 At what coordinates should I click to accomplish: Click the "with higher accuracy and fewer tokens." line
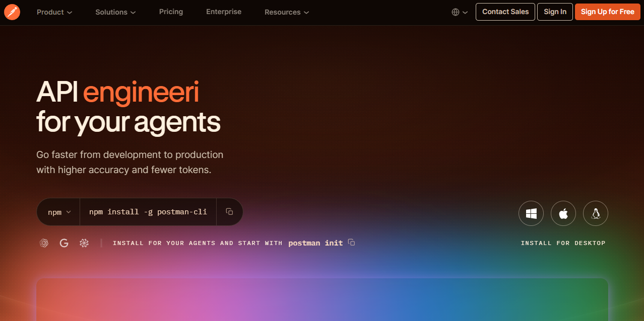click(x=124, y=170)
